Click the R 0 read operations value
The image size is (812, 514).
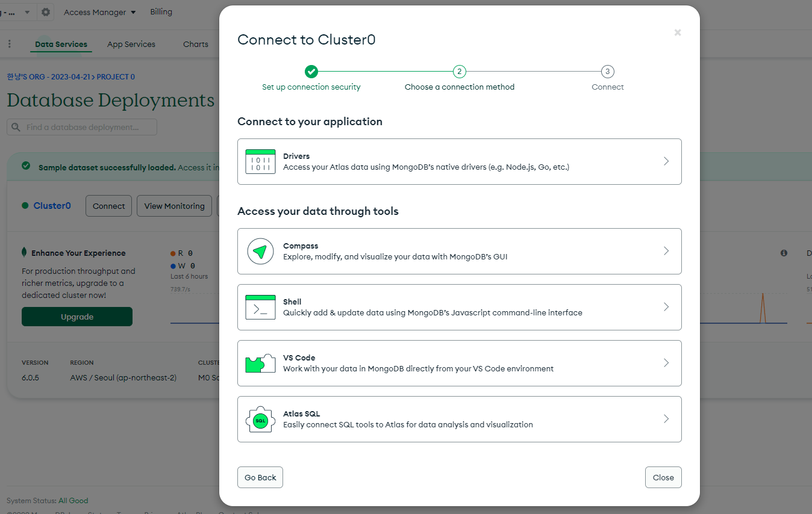click(182, 253)
